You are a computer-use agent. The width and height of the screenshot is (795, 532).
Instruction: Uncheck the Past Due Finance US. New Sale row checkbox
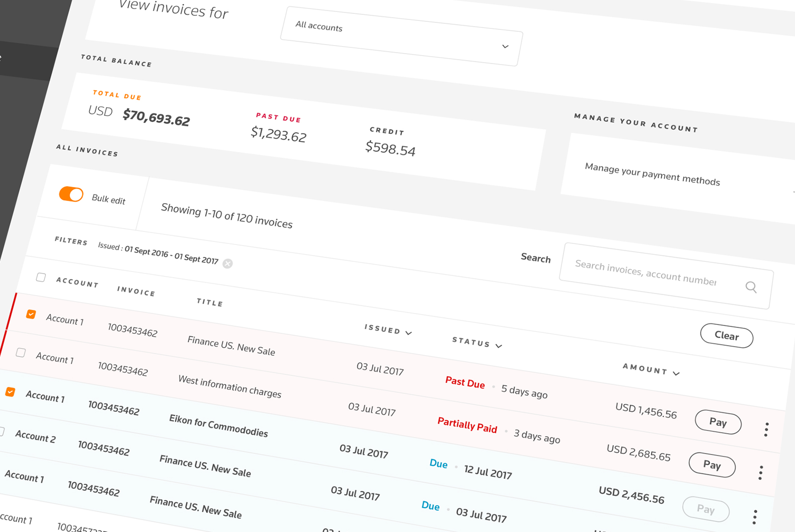point(31,314)
